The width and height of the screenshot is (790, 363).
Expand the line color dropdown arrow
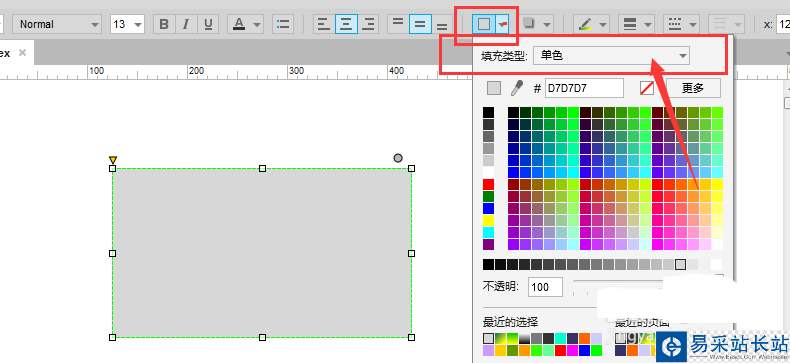[x=603, y=24]
